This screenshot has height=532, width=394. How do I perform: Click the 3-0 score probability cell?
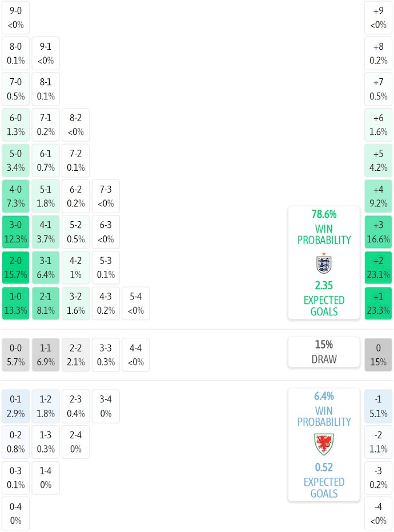16,232
